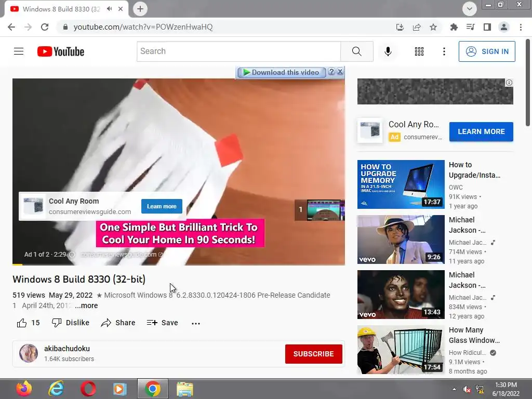
Task: Click Download this video button
Action: [282, 72]
